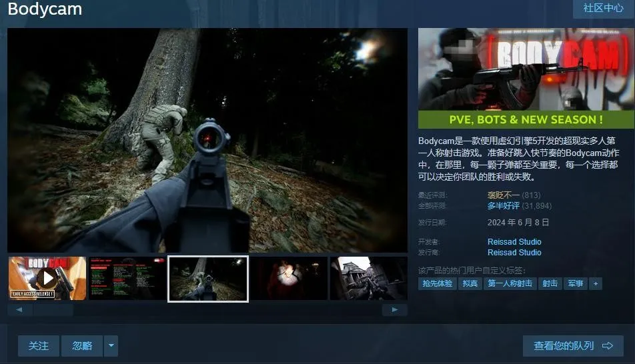The width and height of the screenshot is (635, 364).
Task: Toggle the 关注 follow button
Action: (39, 346)
